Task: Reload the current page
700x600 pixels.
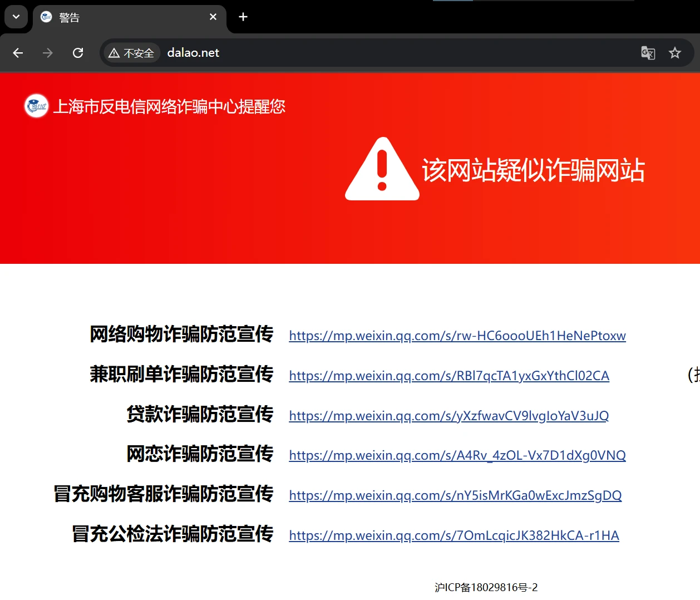Action: 78,53
